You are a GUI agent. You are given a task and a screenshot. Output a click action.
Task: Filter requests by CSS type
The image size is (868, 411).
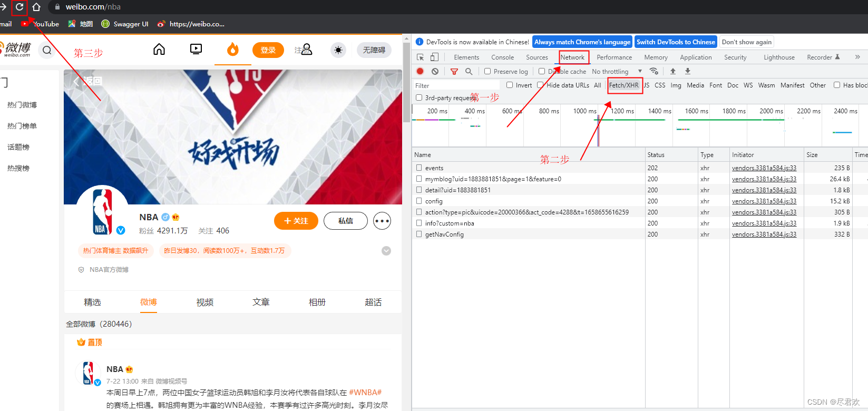(x=660, y=85)
